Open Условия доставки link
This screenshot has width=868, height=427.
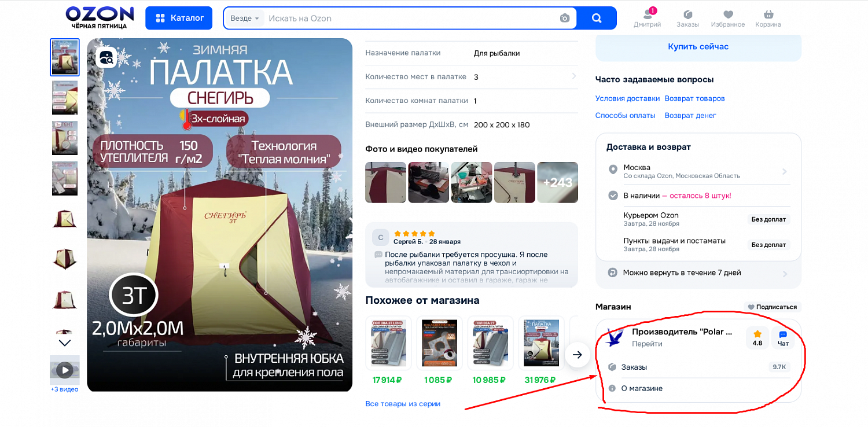point(627,98)
